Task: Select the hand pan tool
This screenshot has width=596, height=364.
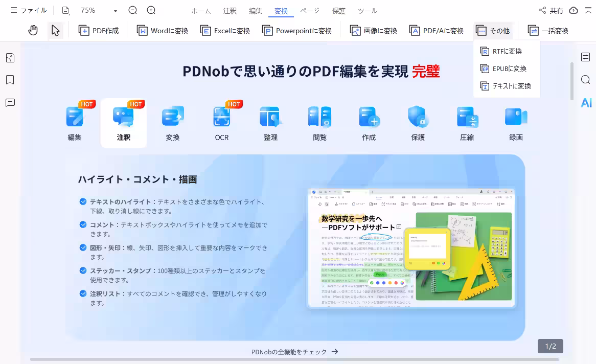Action: click(33, 31)
